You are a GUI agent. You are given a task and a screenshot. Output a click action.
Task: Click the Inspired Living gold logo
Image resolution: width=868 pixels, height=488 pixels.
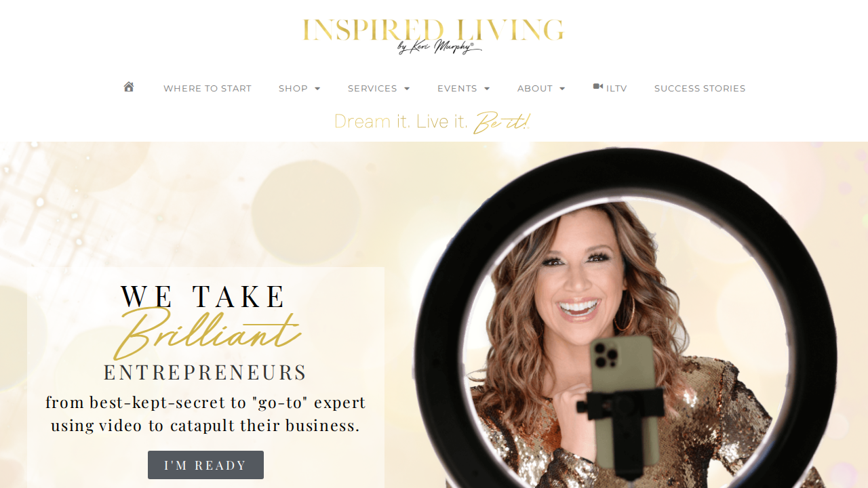tap(433, 37)
